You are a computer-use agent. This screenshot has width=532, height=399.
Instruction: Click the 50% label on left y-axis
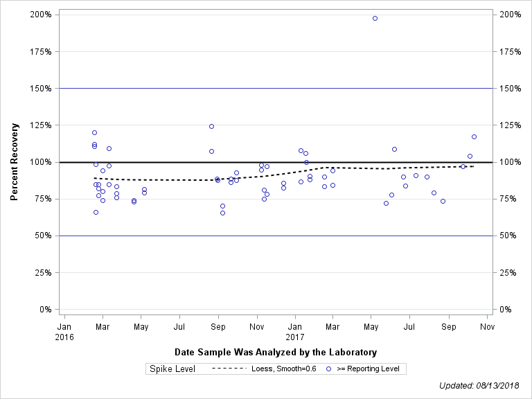tap(43, 236)
